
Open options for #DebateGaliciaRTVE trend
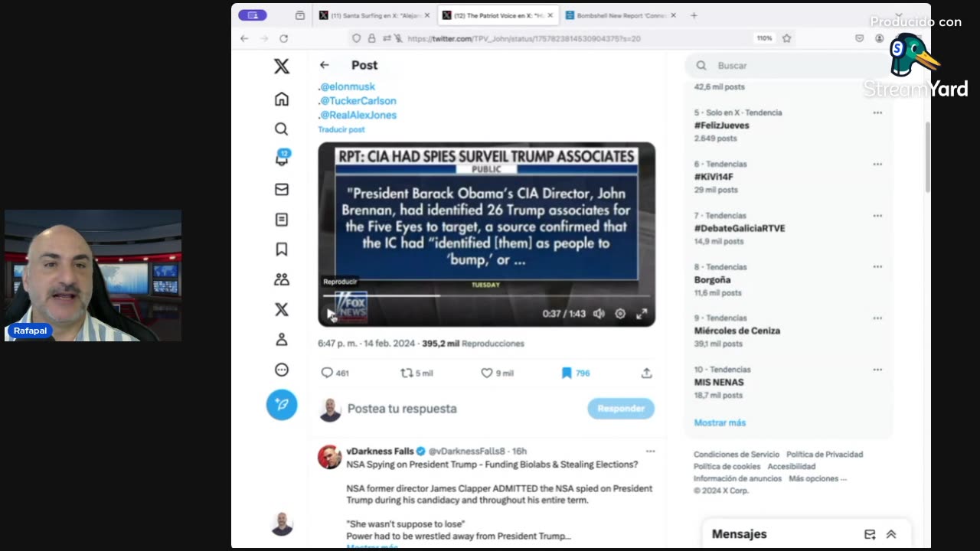(x=877, y=216)
